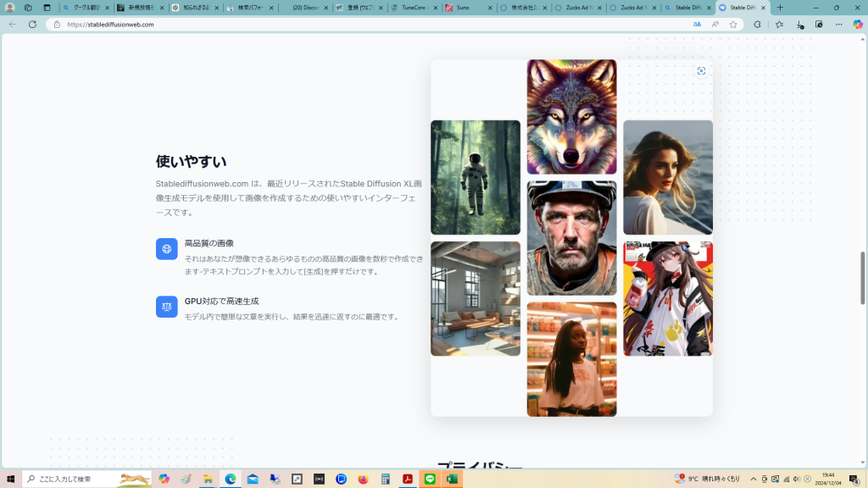Click the wolf artwork thumbnail

[x=571, y=116]
